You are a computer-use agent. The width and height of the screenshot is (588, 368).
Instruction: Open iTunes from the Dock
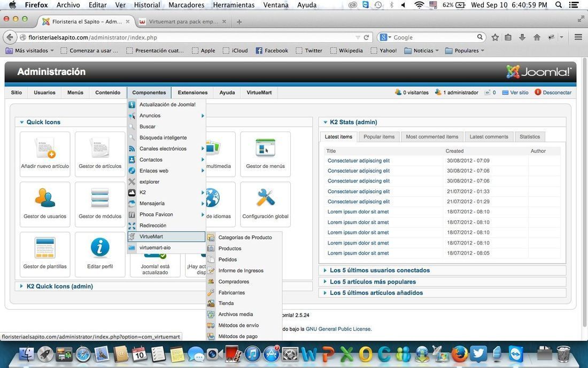pos(252,354)
